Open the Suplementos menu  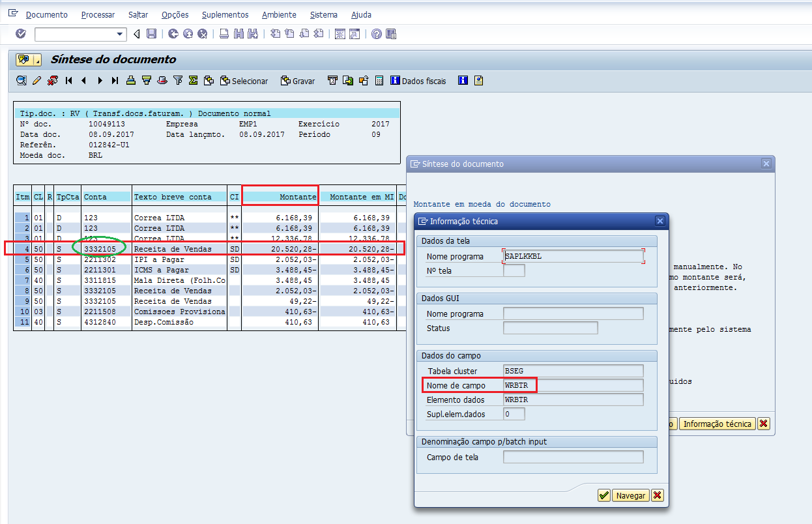click(225, 14)
